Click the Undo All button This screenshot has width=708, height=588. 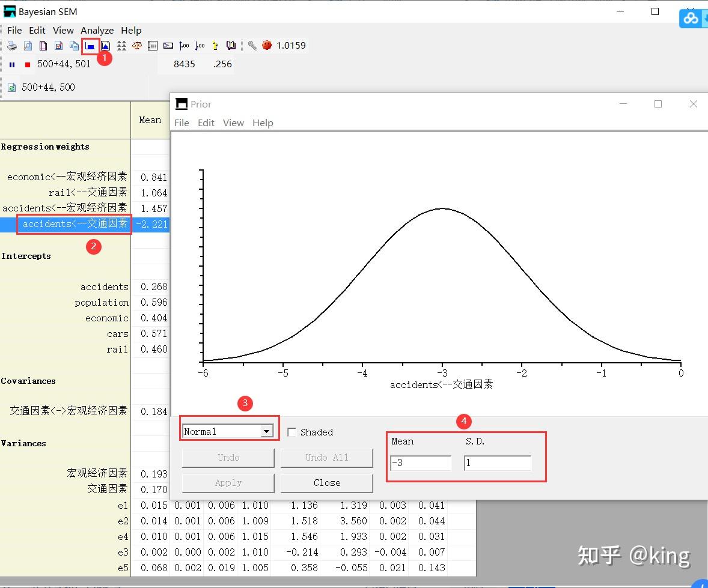pos(326,458)
